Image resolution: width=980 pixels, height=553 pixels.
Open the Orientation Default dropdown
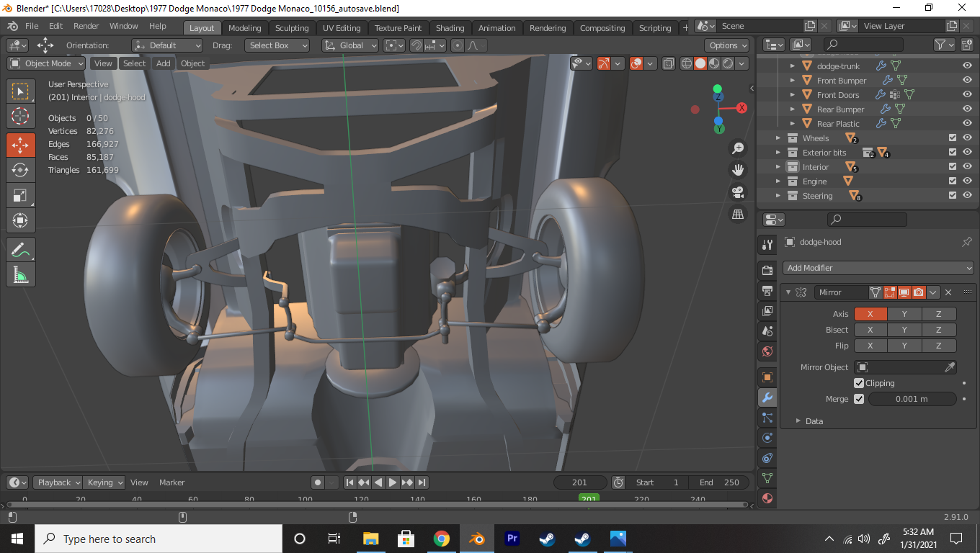click(x=166, y=45)
